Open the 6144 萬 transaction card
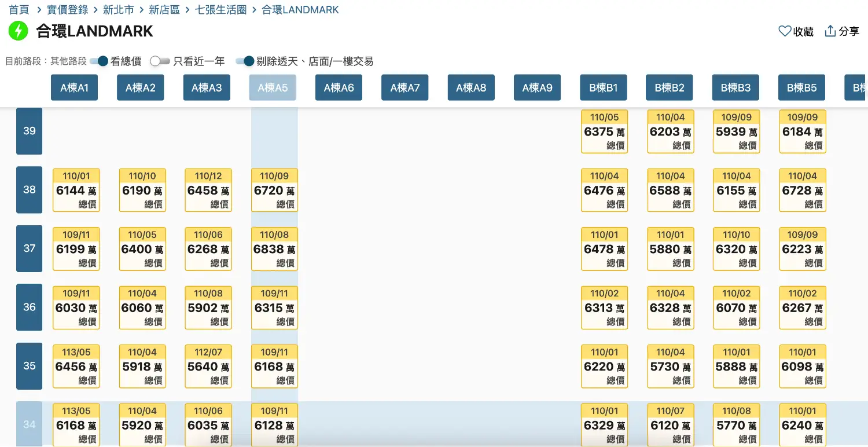The height and width of the screenshot is (447, 868). coord(76,190)
